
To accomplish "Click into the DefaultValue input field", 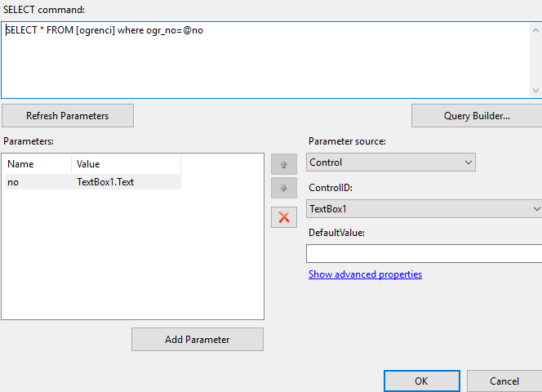I will point(424,254).
